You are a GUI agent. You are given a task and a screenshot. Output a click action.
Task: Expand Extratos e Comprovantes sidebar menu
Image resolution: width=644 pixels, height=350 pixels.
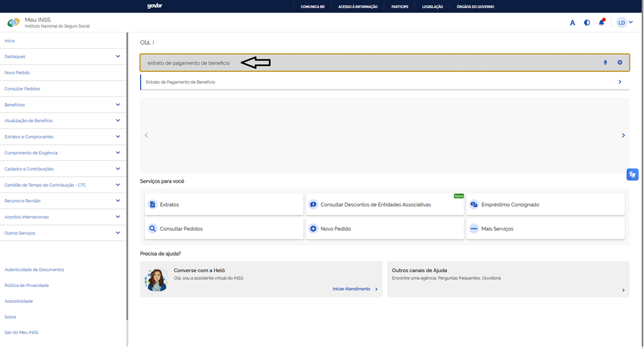pyautogui.click(x=63, y=137)
